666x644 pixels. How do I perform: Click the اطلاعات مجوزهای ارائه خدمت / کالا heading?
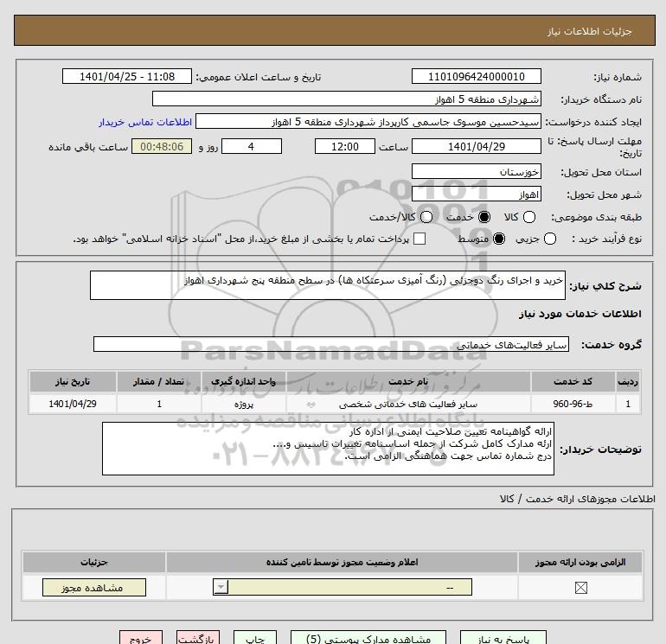click(x=578, y=499)
